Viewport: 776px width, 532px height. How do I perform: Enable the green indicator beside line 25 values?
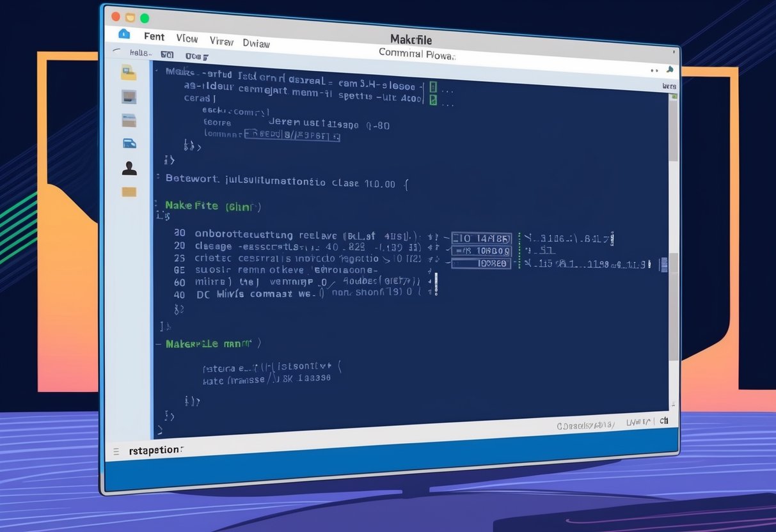[x=519, y=263]
